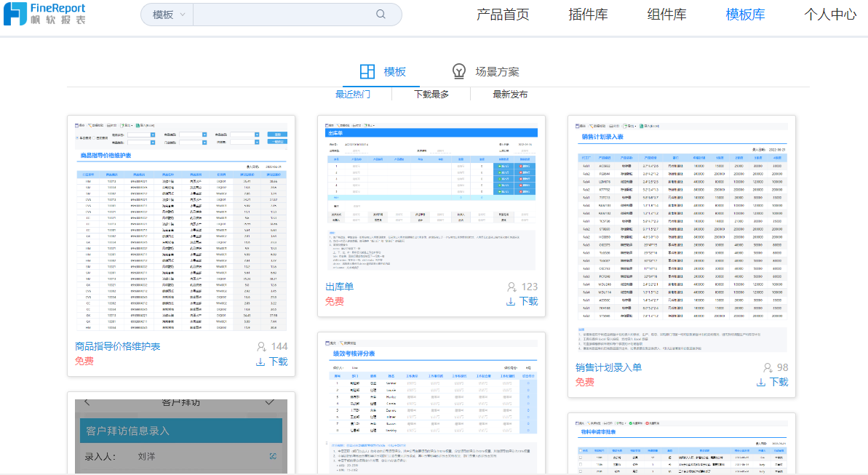Go to 产品首页 in navigation
This screenshot has height=475, width=868.
click(x=502, y=15)
